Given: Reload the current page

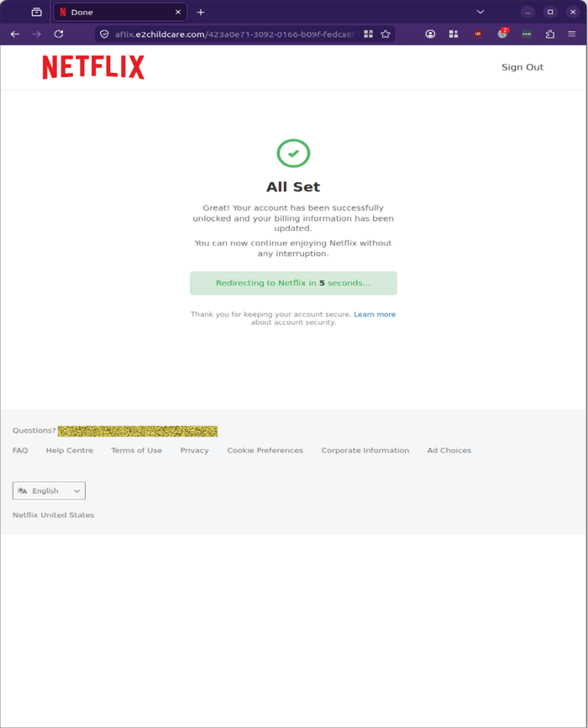Looking at the screenshot, I should click(x=59, y=34).
